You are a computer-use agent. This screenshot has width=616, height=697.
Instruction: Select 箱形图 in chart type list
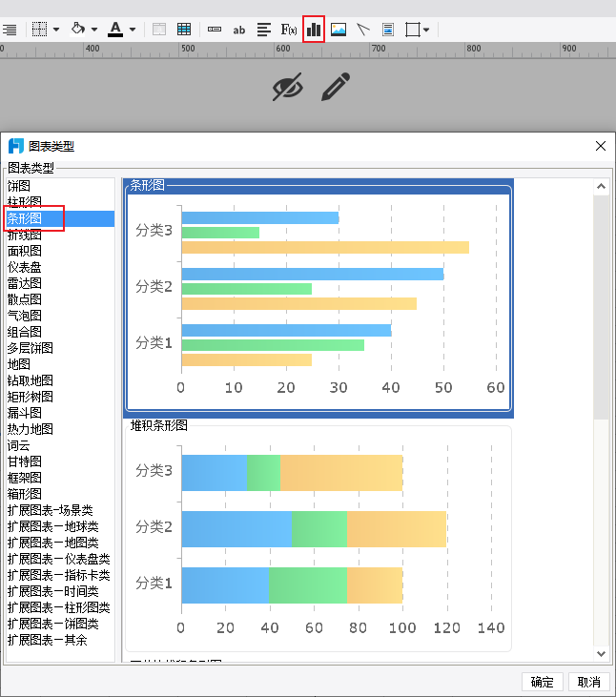click(x=60, y=494)
